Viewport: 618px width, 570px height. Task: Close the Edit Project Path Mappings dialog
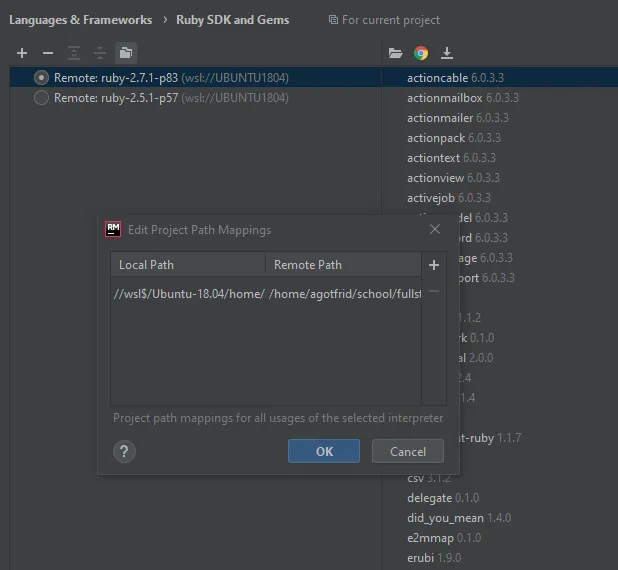(435, 229)
